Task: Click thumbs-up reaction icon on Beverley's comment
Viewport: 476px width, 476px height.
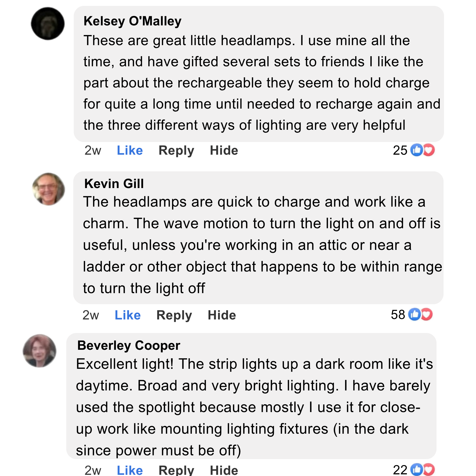Action: 417,470
